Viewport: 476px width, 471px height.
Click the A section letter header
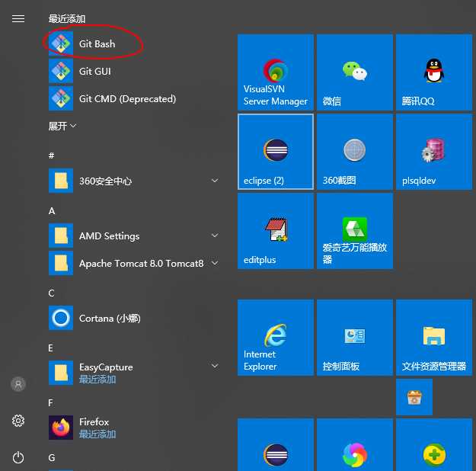tap(52, 211)
